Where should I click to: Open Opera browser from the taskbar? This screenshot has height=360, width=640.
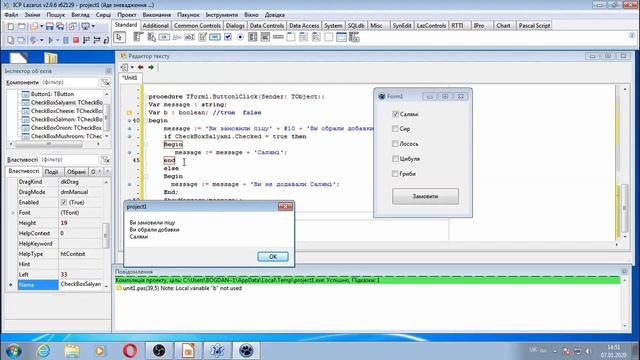(x=130, y=351)
